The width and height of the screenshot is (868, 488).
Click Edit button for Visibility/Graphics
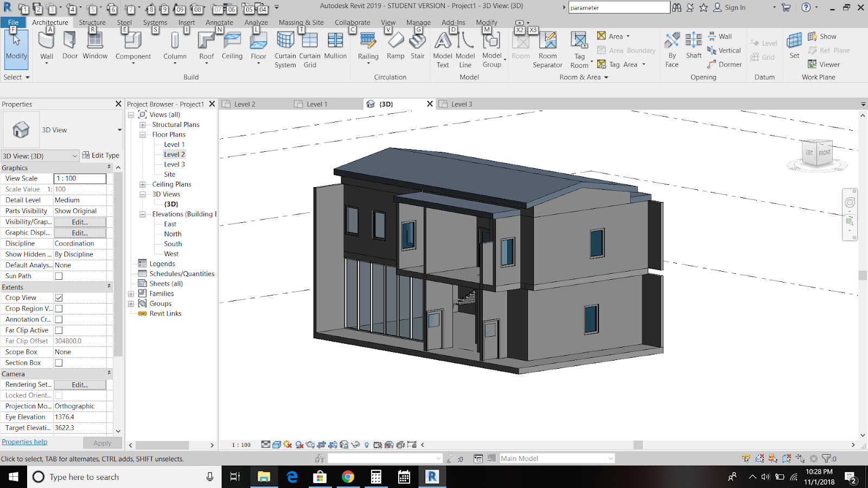pyautogui.click(x=80, y=222)
